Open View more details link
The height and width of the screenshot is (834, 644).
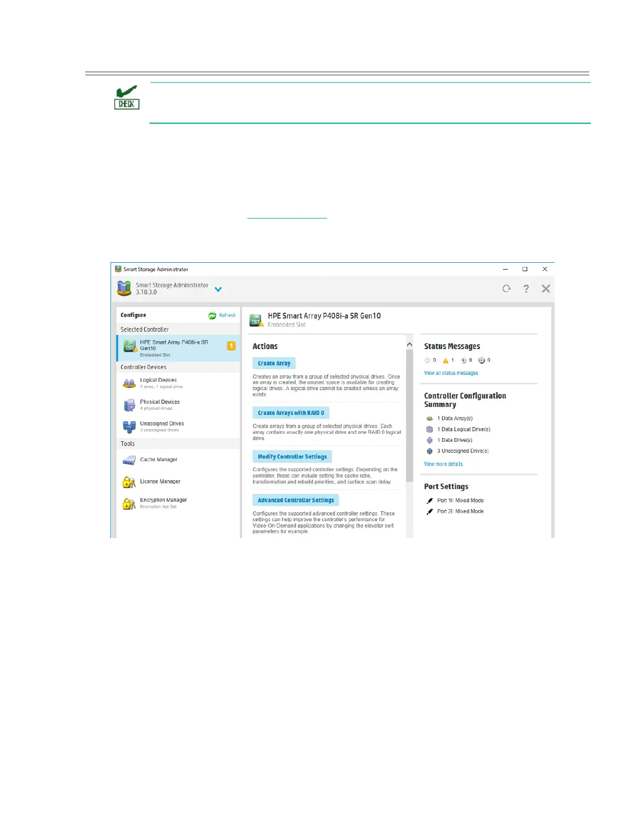click(x=444, y=464)
